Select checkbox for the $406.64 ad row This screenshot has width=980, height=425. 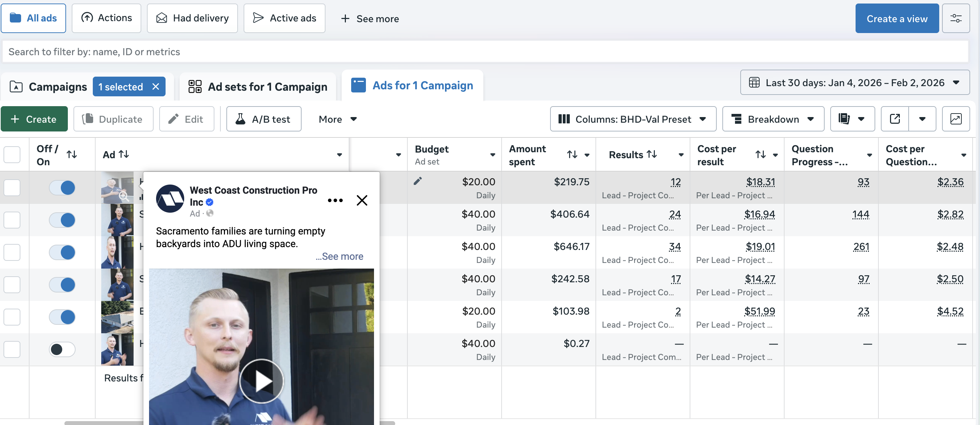coord(12,220)
